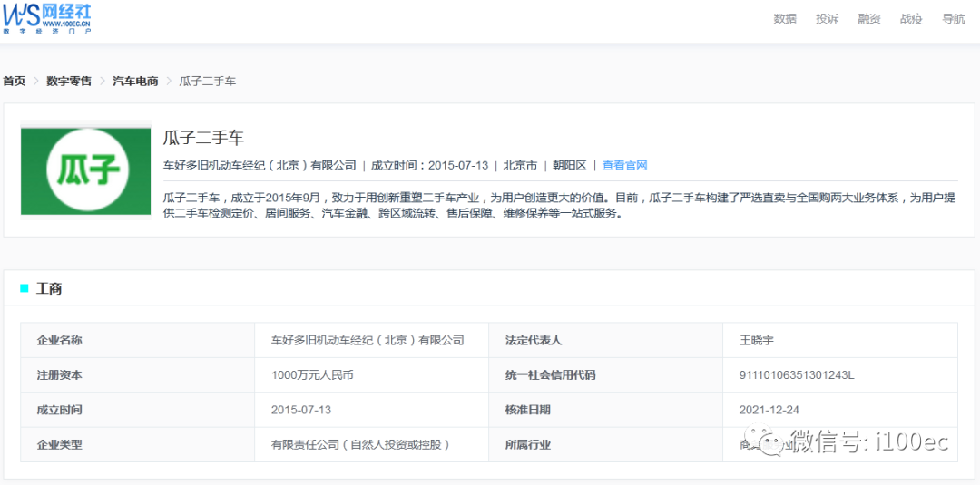980x485 pixels.
Task: Click 朝阳区 in company header
Action: 569,165
